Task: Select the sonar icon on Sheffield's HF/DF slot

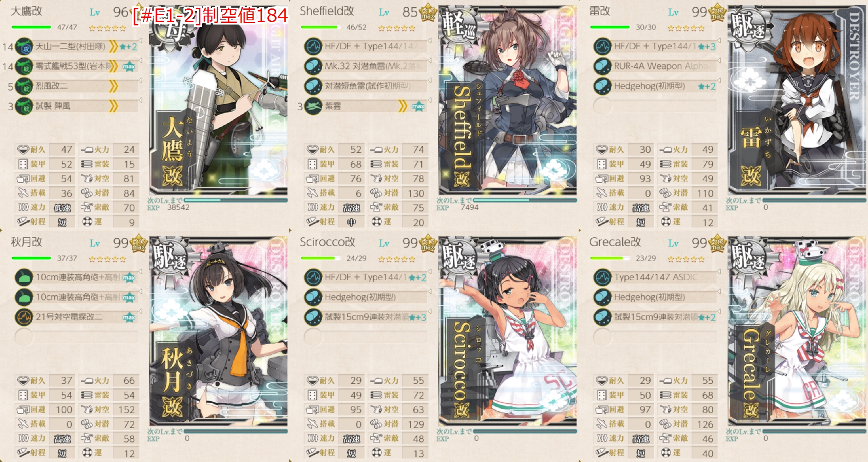Action: [313, 47]
